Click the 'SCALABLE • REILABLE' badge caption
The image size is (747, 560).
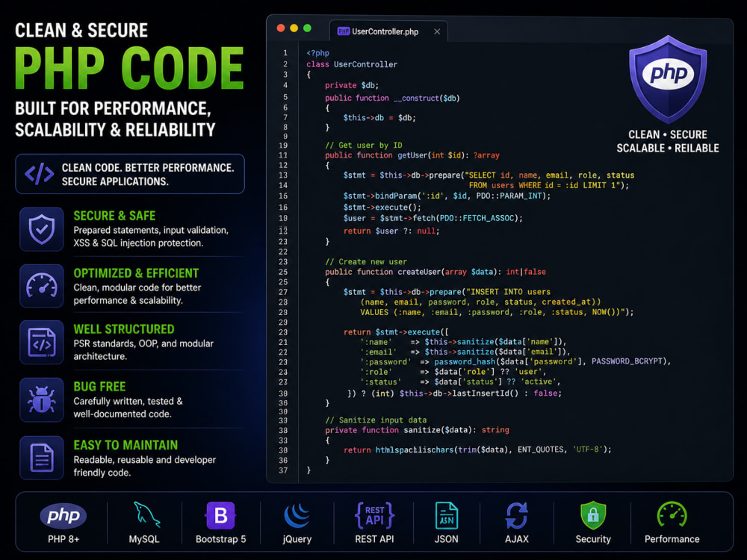tap(667, 148)
